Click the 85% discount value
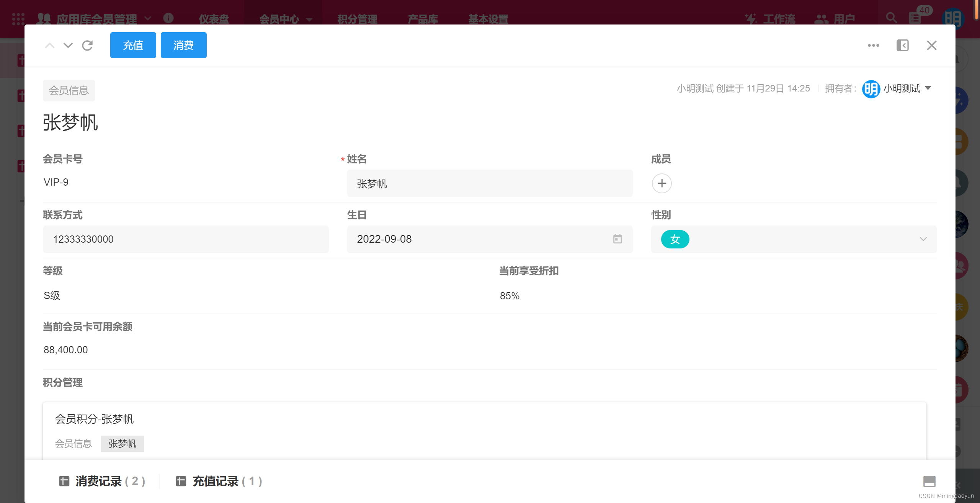 coord(510,296)
